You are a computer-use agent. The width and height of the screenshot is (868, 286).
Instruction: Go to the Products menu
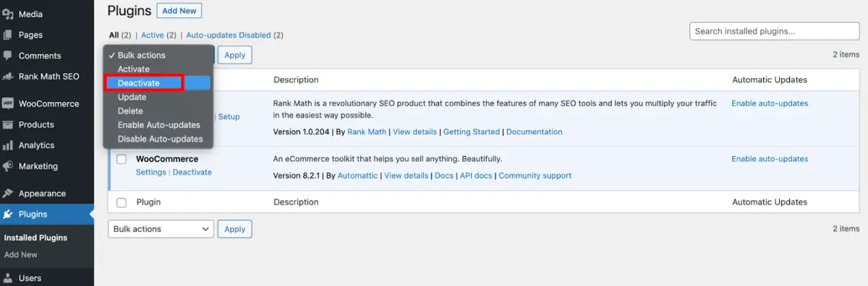36,124
